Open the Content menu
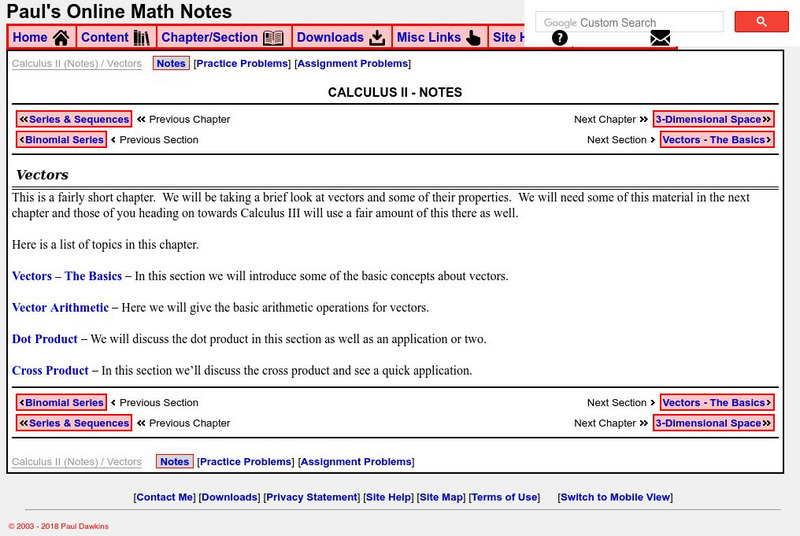This screenshot has height=536, width=800. pos(116,37)
